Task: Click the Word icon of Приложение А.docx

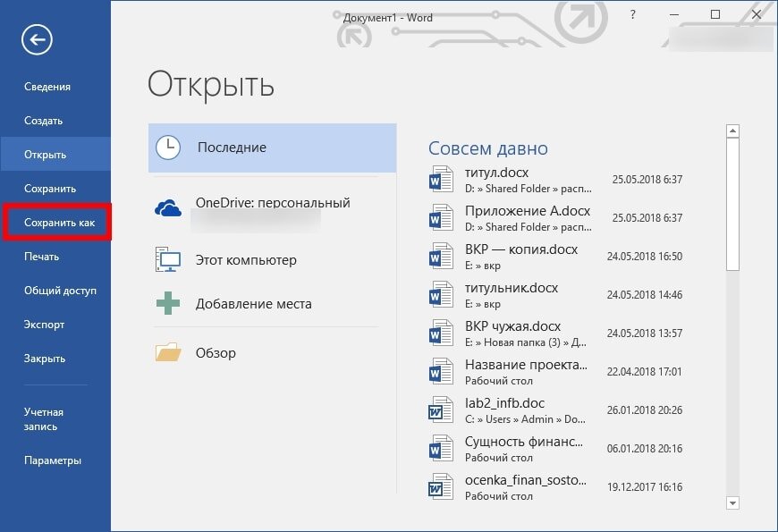Action: (x=441, y=217)
